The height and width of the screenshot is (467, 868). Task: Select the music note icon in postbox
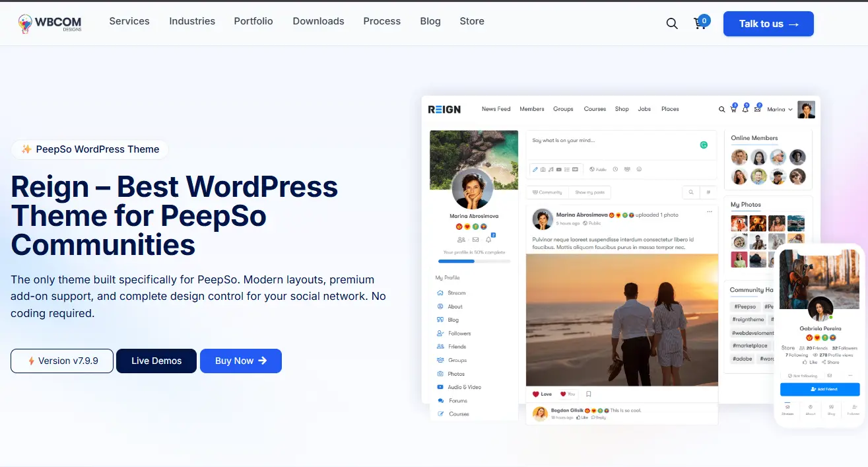pos(551,169)
